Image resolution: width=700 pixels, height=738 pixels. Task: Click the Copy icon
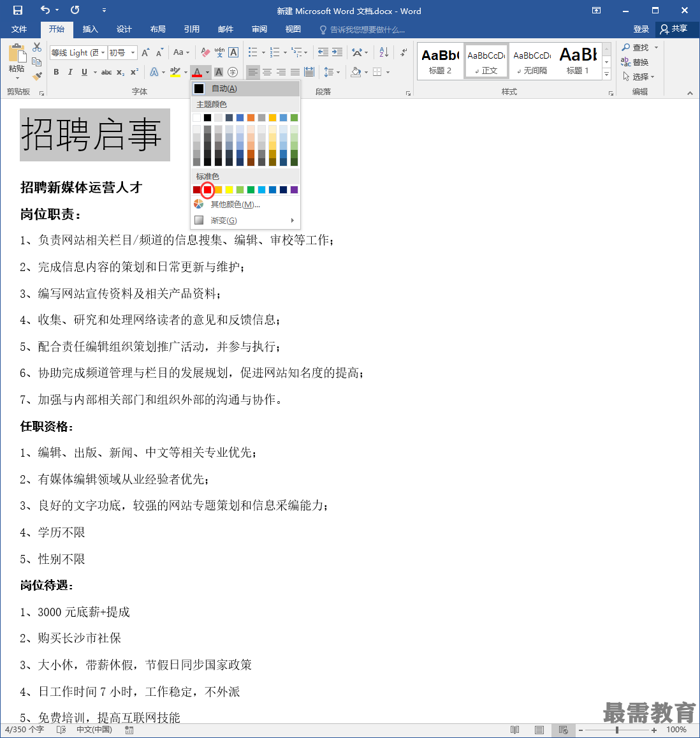point(37,62)
